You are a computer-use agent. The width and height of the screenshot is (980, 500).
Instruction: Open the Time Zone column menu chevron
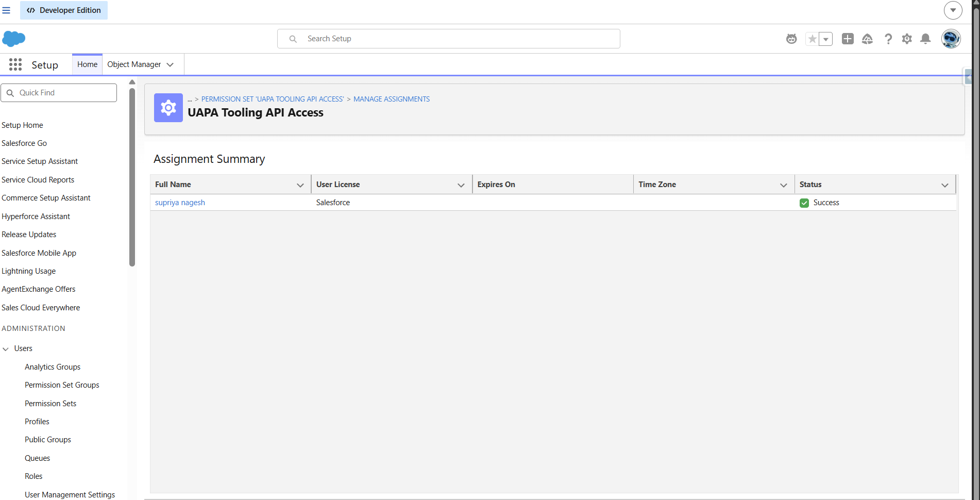784,185
